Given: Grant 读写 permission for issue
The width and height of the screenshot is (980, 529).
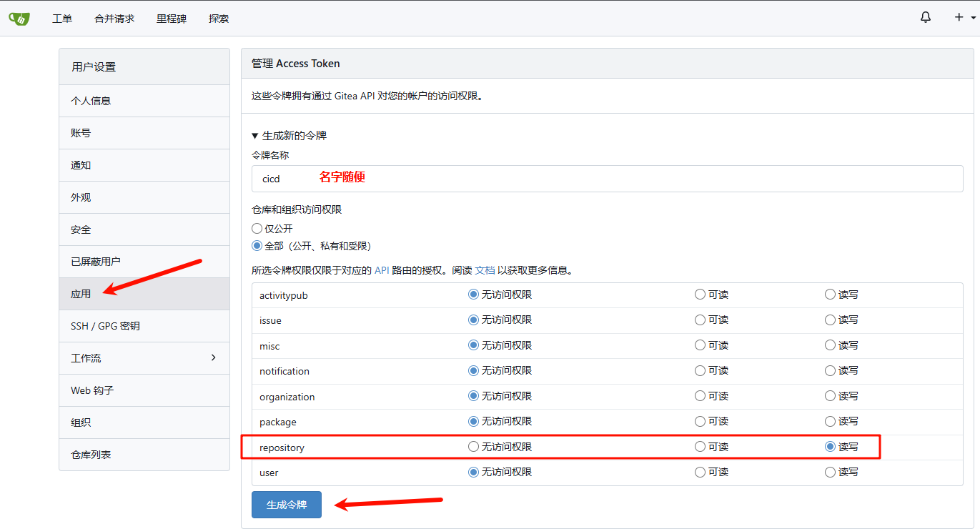Looking at the screenshot, I should [x=829, y=320].
